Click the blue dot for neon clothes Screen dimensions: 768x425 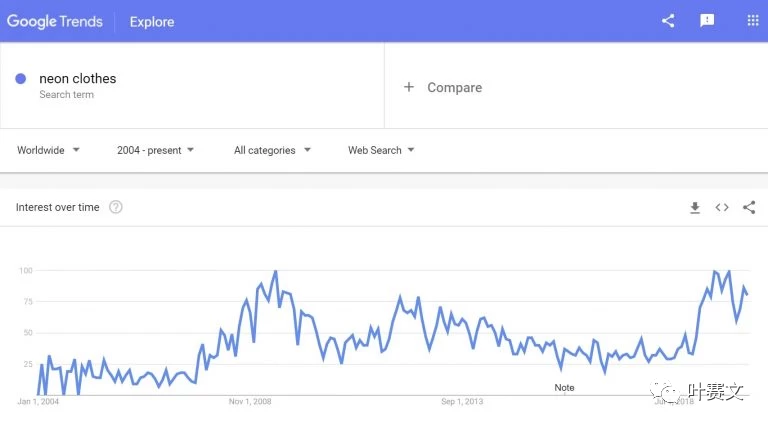(x=21, y=79)
